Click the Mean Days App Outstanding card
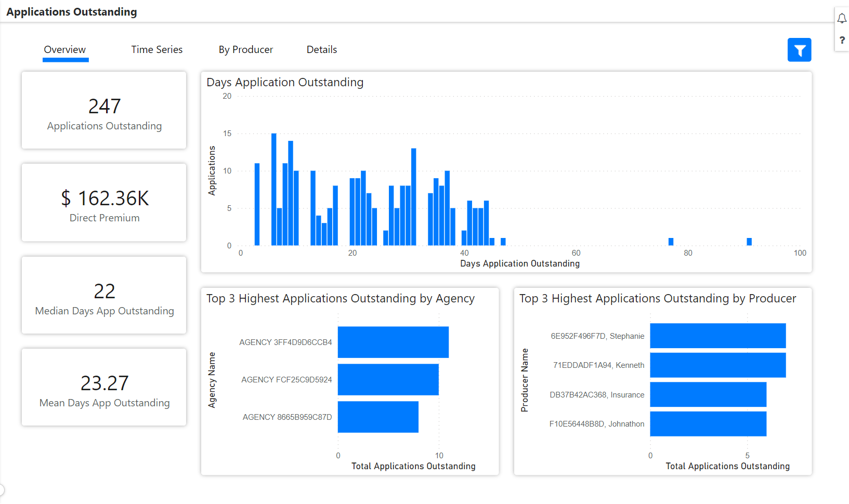849x504 pixels. pos(103,387)
